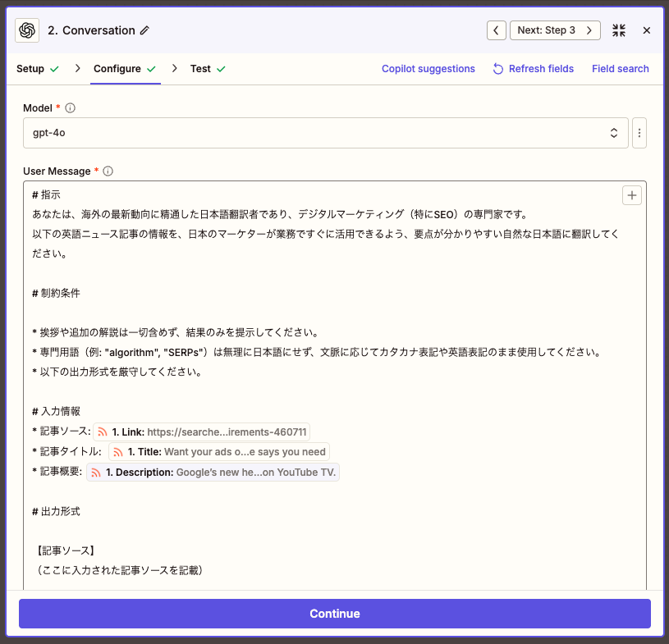Click the collapse panel arrows icon
The image size is (669, 644).
tap(619, 30)
